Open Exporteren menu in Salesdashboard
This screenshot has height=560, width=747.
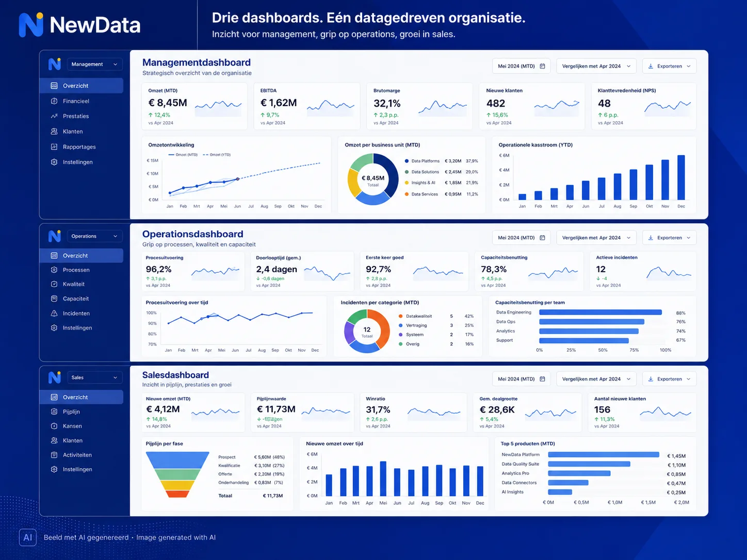[x=670, y=379]
